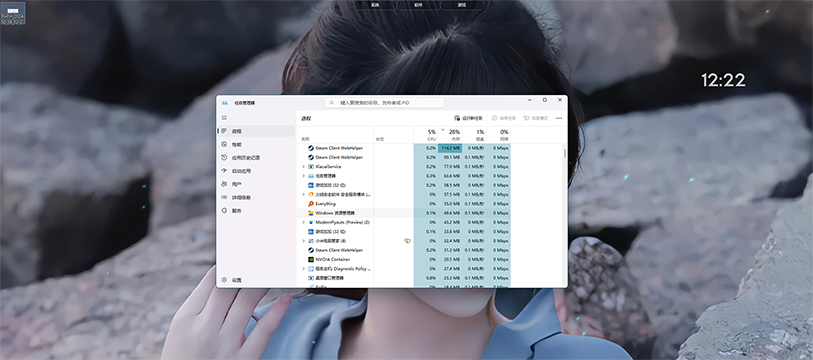This screenshot has height=360, width=813.
Task: Sort processes by the CPU column header
Action: coord(426,135)
